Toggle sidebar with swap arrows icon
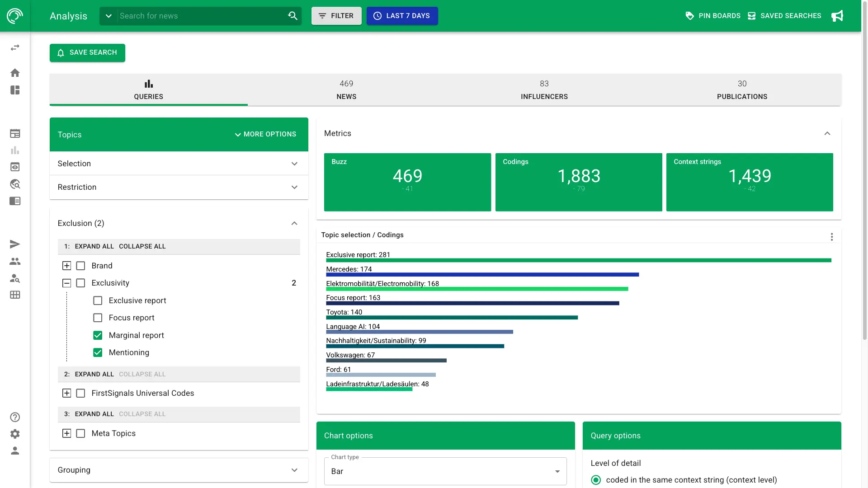868x488 pixels. pyautogui.click(x=15, y=47)
